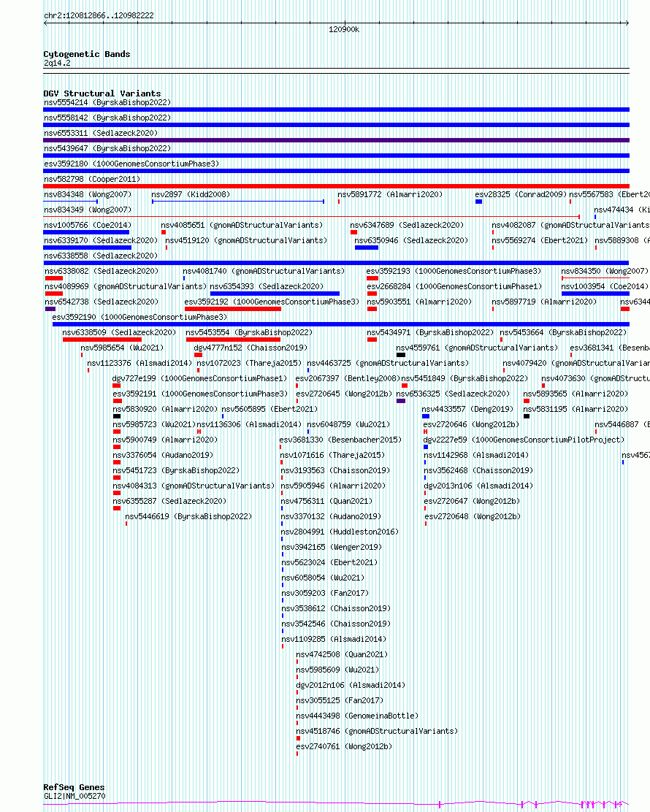The image size is (650, 812).
Task: Click the nsv5554214 (ByrskaBishop2022) variant label
Action: click(107, 102)
